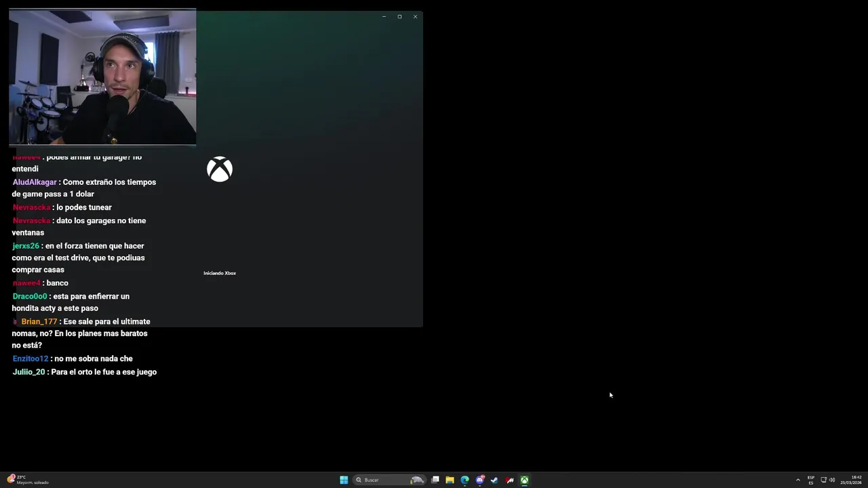Click username jerxs26 in chat
868x488 pixels.
coord(26,246)
